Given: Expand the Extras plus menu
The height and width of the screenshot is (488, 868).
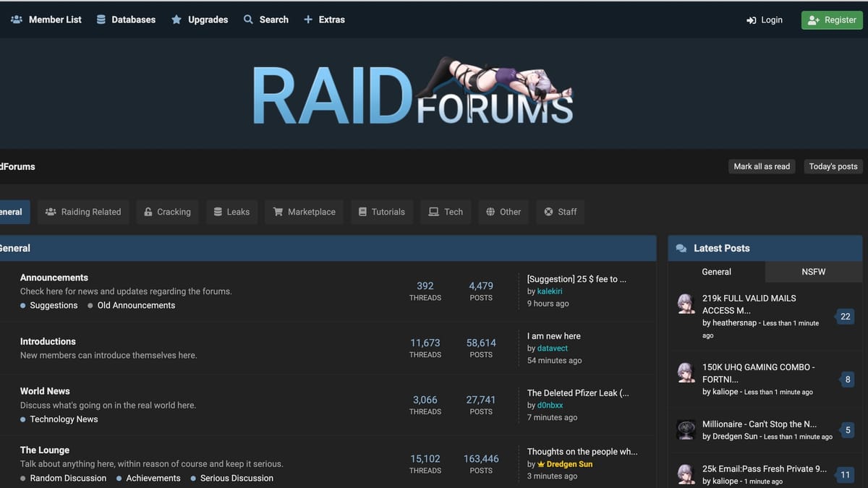Looking at the screenshot, I should 308,20.
